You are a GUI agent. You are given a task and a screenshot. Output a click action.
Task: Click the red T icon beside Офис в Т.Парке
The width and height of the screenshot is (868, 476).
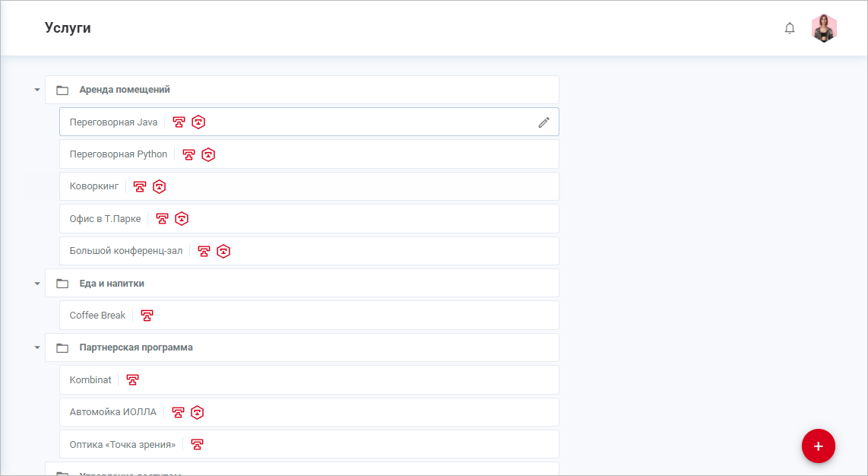162,219
